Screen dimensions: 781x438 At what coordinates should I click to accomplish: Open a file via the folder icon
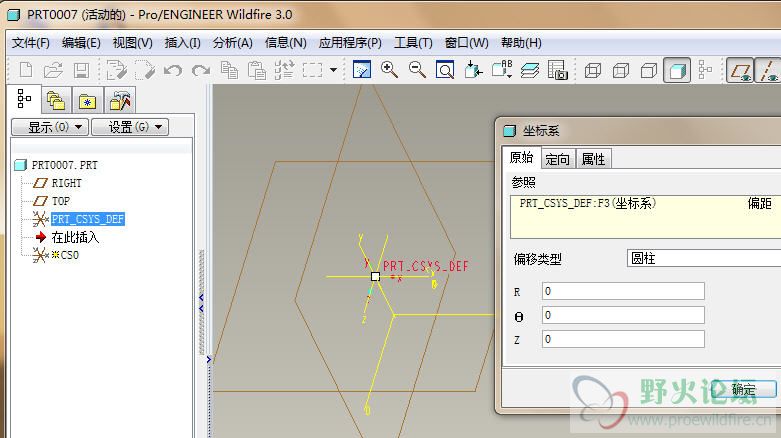[53, 70]
